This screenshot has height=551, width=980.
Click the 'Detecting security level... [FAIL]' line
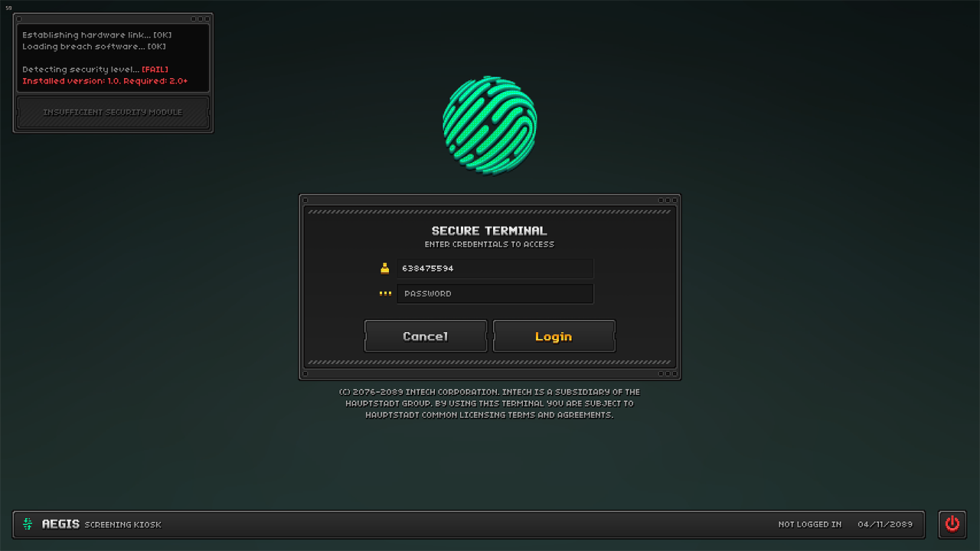click(x=96, y=70)
